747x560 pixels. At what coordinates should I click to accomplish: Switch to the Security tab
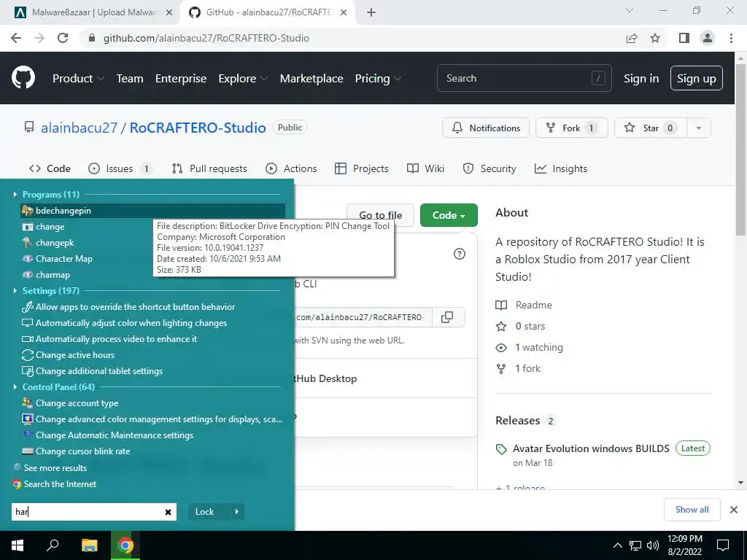click(489, 168)
